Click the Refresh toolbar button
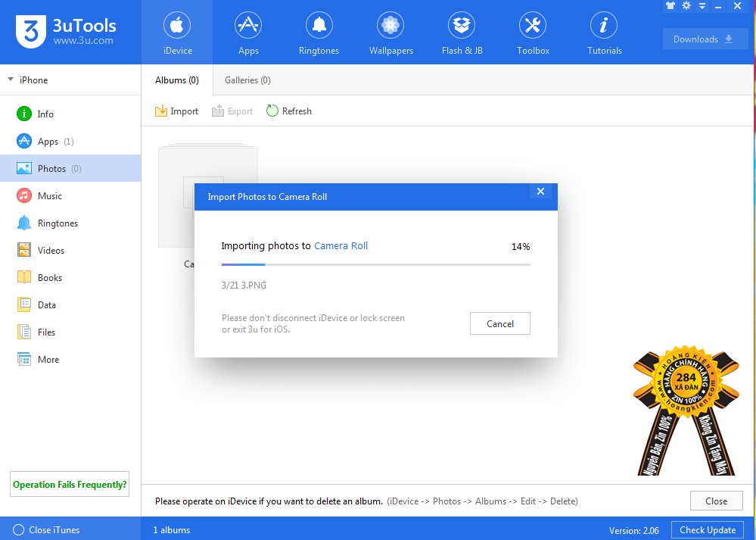756x540 pixels. click(289, 111)
